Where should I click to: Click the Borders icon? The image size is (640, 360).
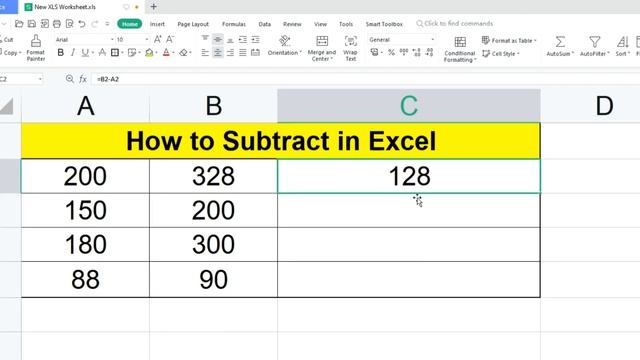[115, 53]
